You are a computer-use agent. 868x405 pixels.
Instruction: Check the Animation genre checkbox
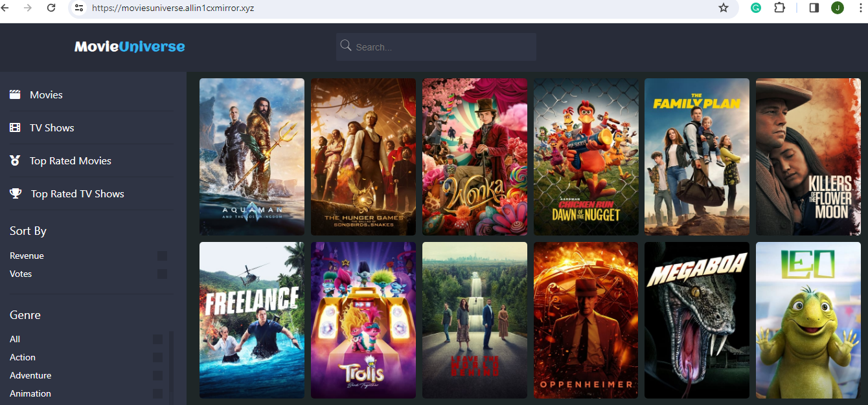[157, 394]
